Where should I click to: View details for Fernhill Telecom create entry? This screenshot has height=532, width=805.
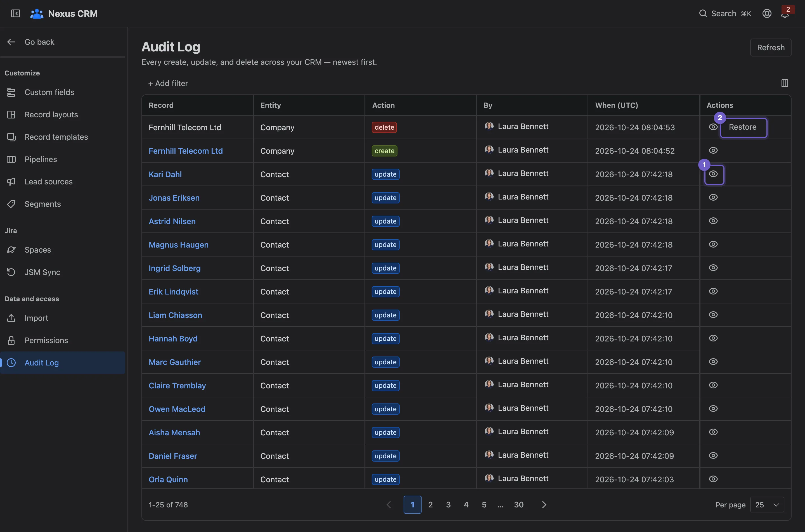click(x=713, y=150)
